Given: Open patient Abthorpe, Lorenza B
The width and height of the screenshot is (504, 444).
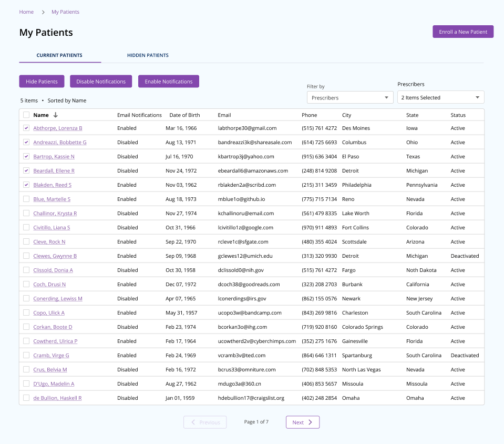Looking at the screenshot, I should click(x=58, y=128).
